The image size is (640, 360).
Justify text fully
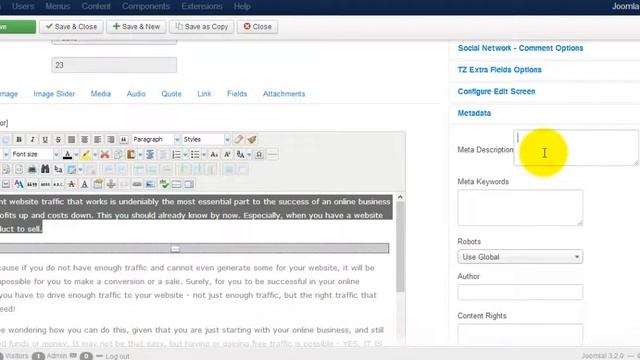tap(71, 140)
